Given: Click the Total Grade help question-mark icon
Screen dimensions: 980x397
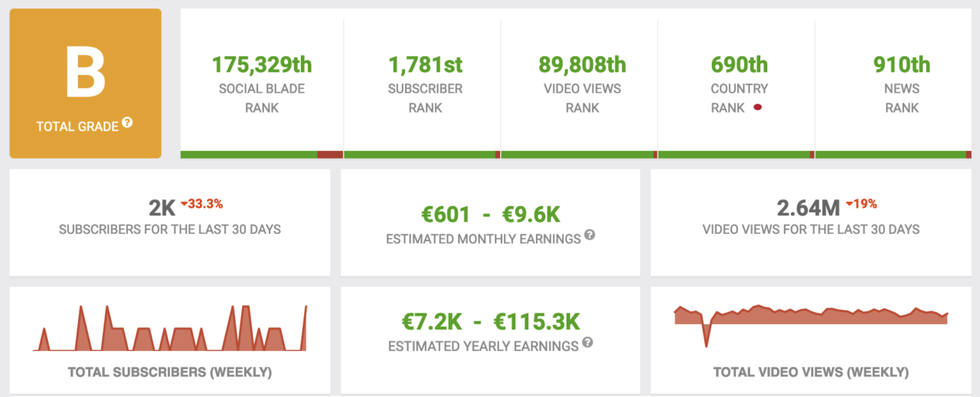Looking at the screenshot, I should [128, 122].
